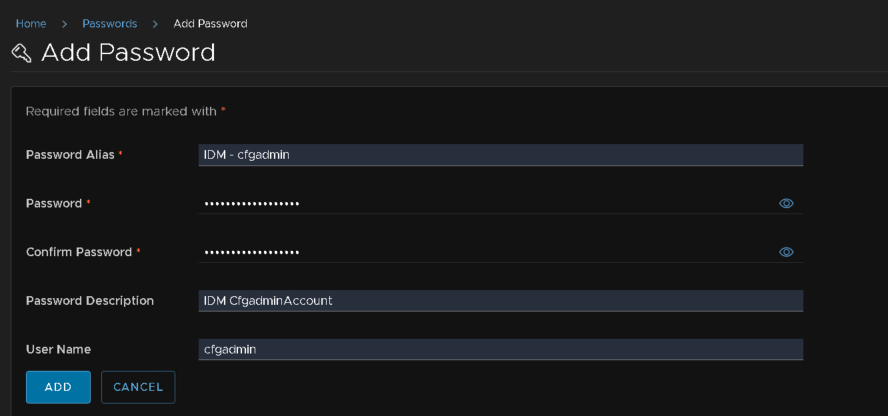Click the Password Description label
888x416 pixels.
(x=90, y=301)
